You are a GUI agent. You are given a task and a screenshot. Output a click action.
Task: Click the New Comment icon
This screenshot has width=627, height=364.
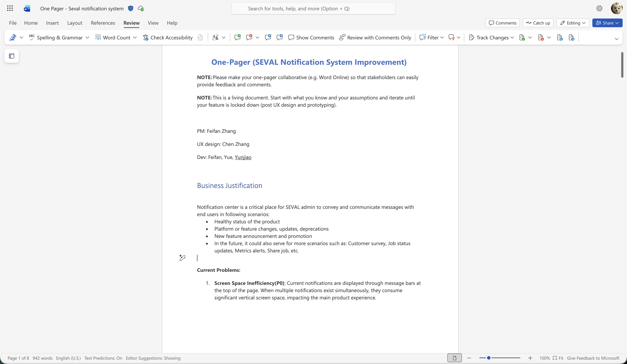(237, 38)
